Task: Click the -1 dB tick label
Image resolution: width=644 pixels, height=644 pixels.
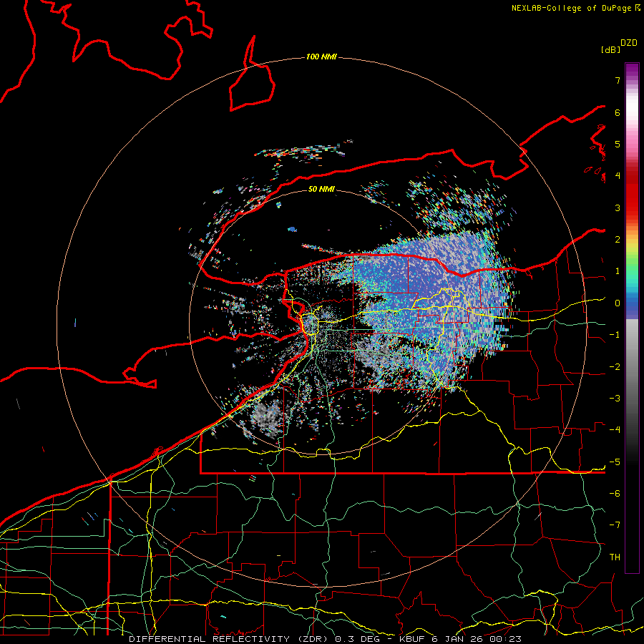Action: [615, 335]
